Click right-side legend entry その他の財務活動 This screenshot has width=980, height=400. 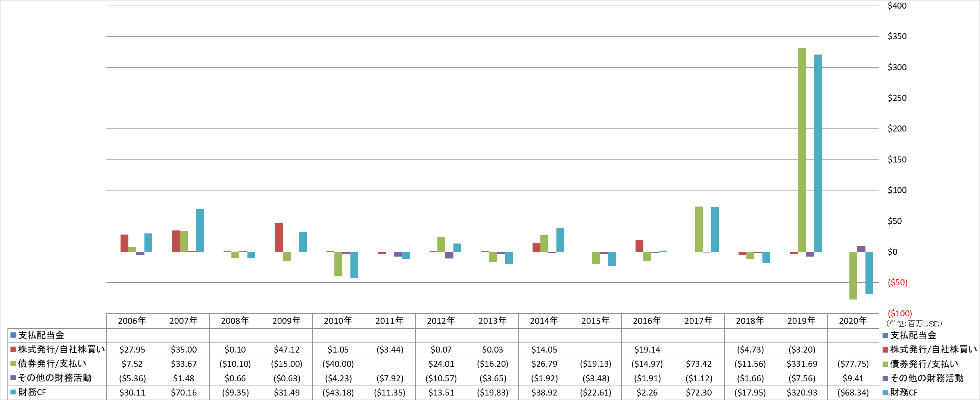(x=923, y=378)
